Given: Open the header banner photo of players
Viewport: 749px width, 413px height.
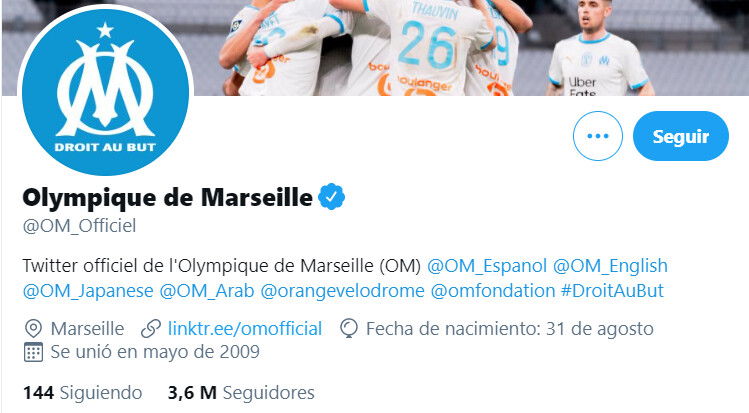Looking at the screenshot, I should [x=468, y=48].
